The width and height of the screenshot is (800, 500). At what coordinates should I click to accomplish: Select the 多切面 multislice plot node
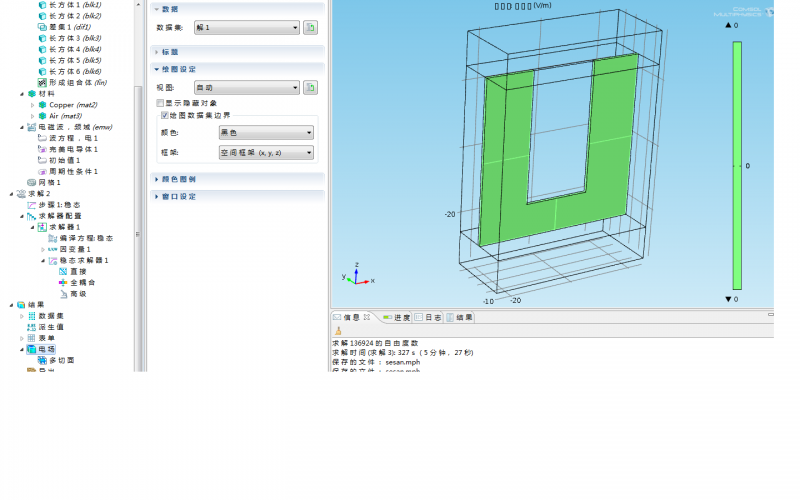pos(57,360)
